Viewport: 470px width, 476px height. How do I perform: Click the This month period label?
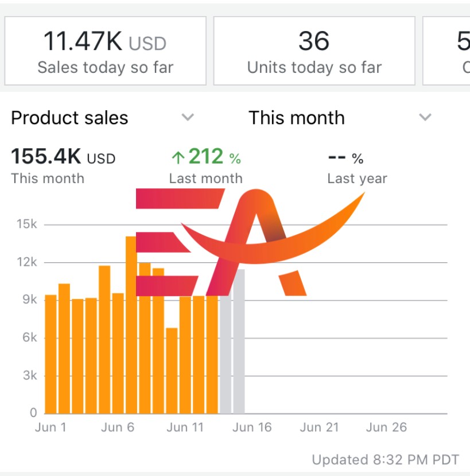click(297, 118)
